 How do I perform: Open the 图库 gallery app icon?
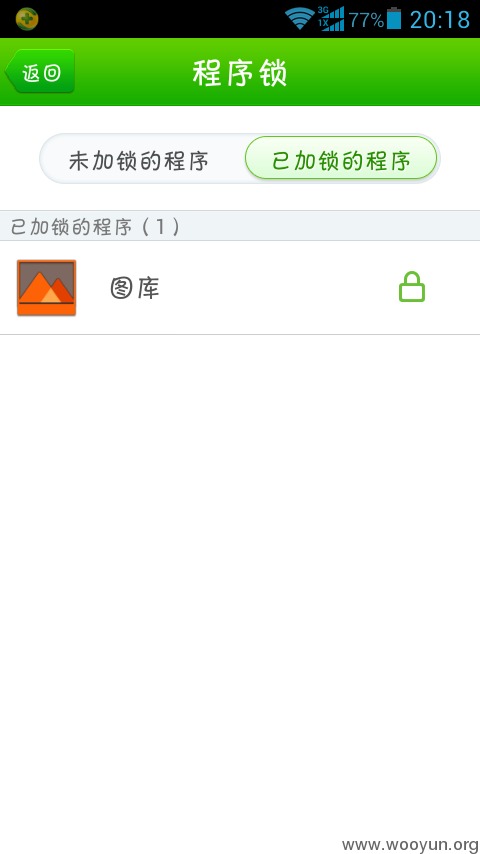(x=46, y=288)
